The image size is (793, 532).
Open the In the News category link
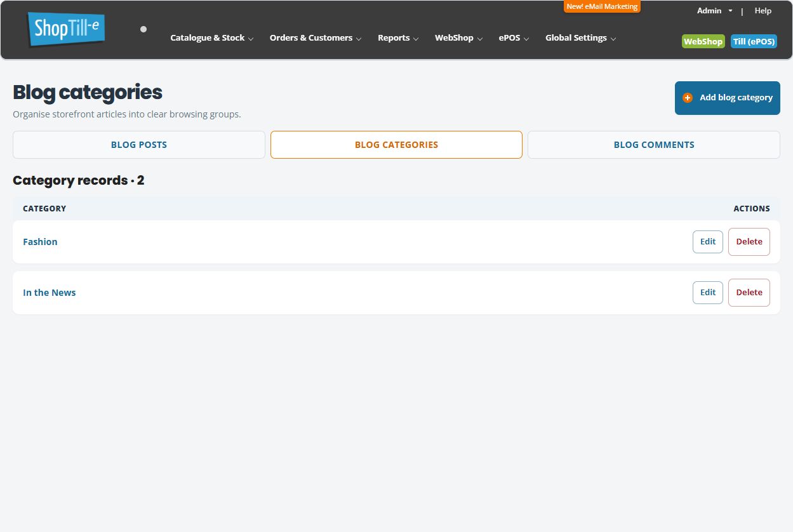pos(50,293)
